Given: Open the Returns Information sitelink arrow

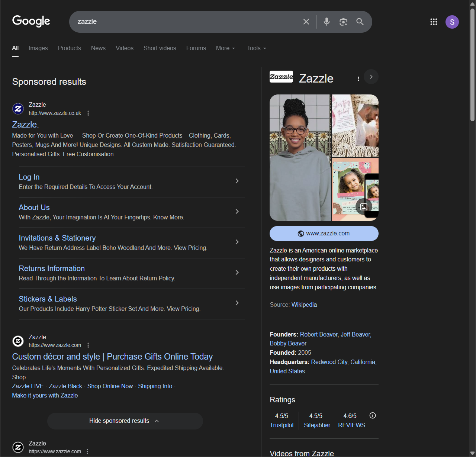Looking at the screenshot, I should (237, 273).
